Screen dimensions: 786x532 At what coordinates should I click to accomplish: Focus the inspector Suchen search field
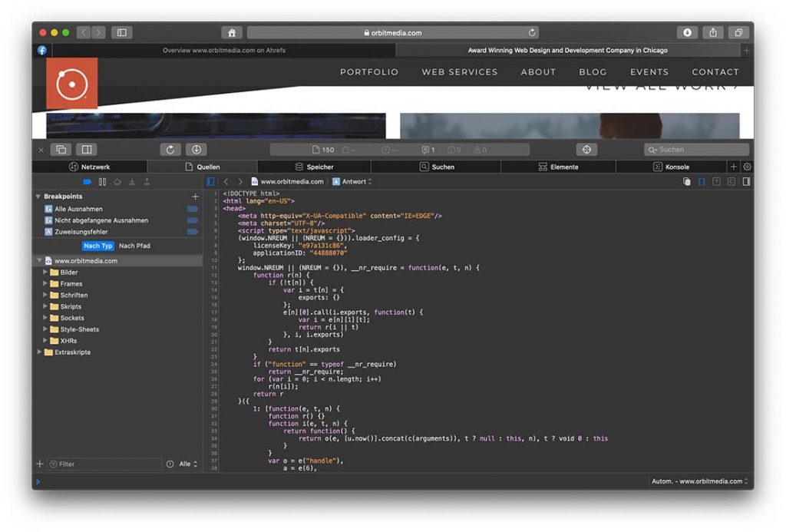(x=696, y=150)
